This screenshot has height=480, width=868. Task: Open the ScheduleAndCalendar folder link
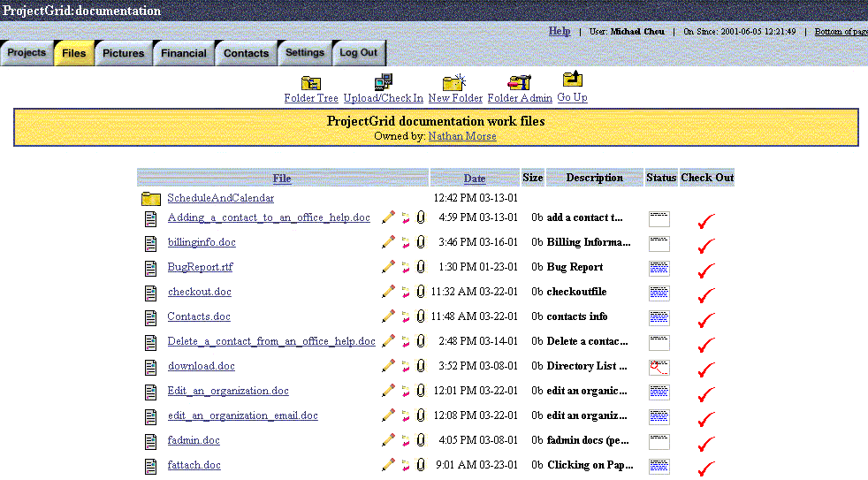coord(221,198)
